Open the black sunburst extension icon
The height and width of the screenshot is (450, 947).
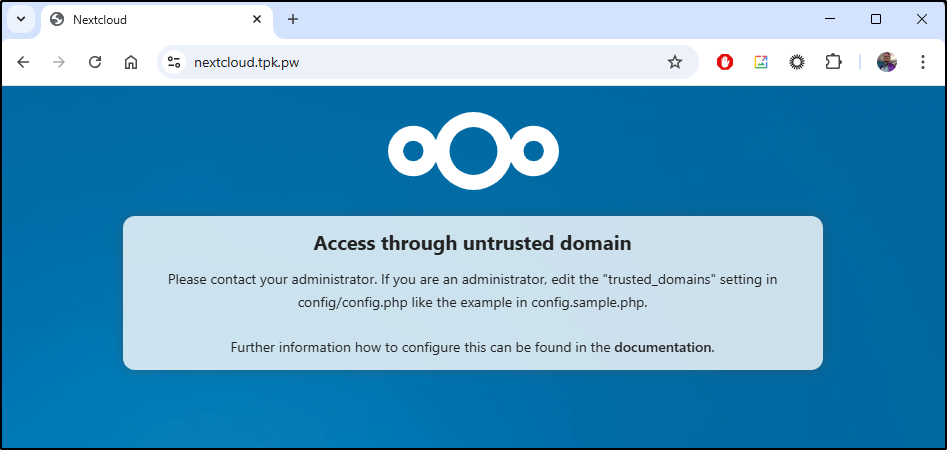pos(797,62)
